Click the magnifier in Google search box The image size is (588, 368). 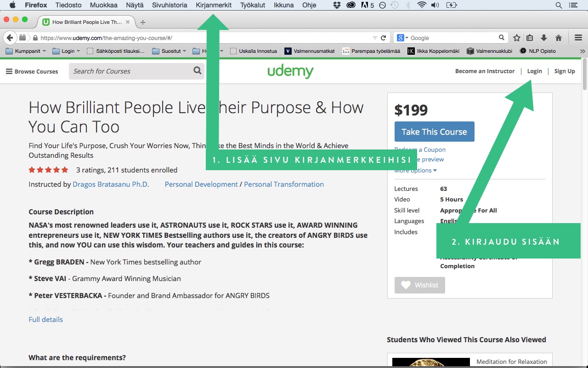coord(502,38)
